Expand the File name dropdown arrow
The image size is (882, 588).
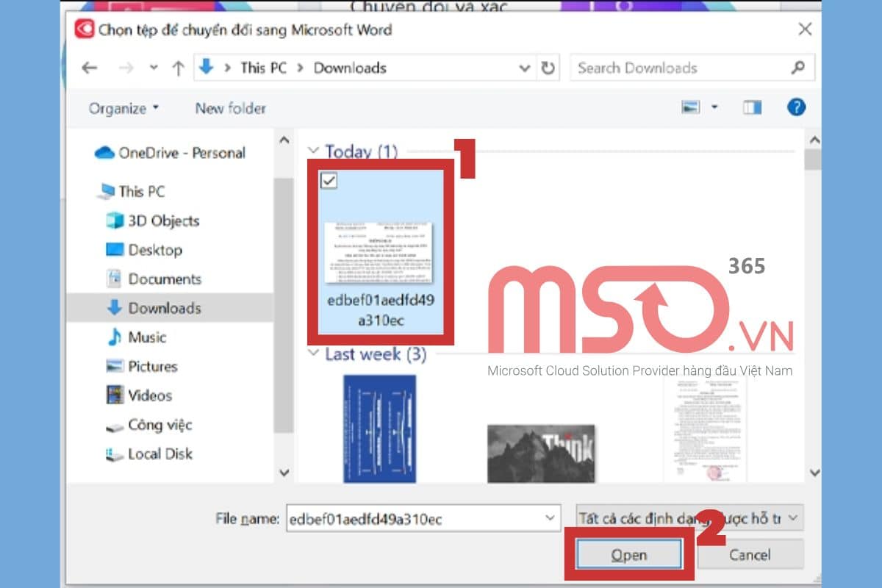click(x=551, y=518)
